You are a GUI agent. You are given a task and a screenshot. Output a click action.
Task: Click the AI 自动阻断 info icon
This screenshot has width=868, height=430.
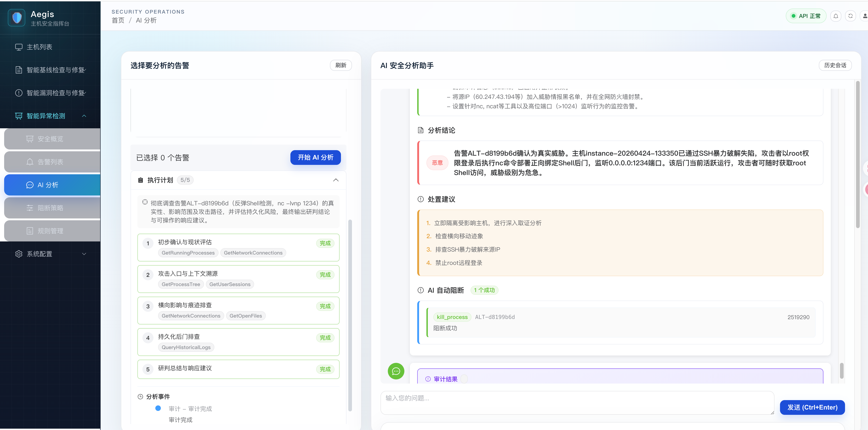pos(420,290)
